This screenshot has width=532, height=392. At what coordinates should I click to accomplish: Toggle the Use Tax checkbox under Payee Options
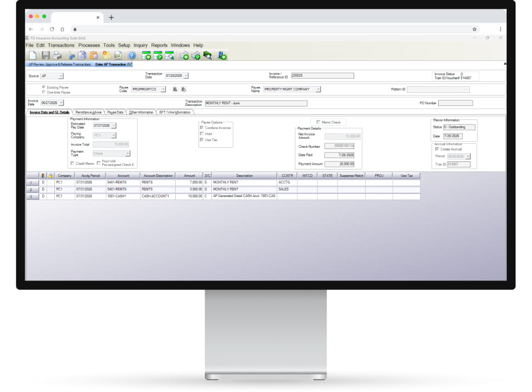coord(202,139)
